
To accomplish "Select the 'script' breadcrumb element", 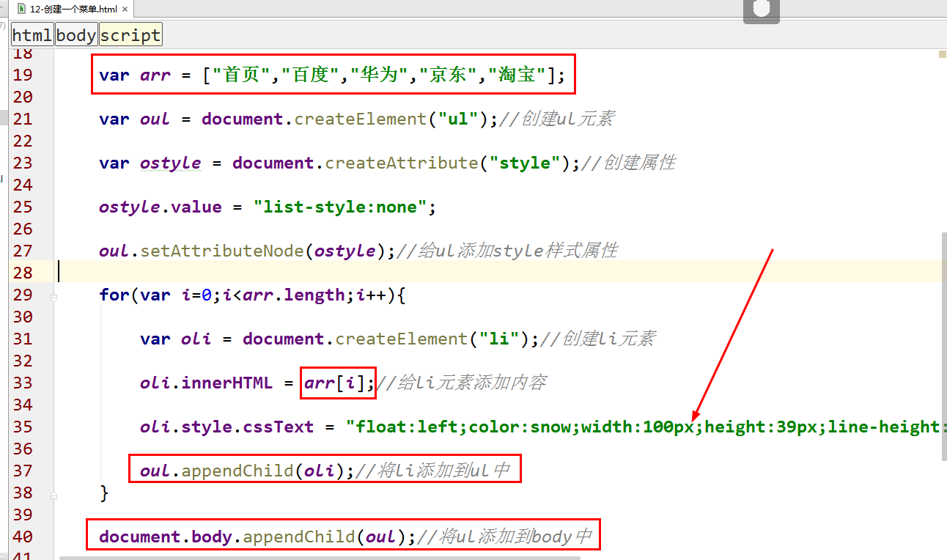I will pyautogui.click(x=130, y=34).
